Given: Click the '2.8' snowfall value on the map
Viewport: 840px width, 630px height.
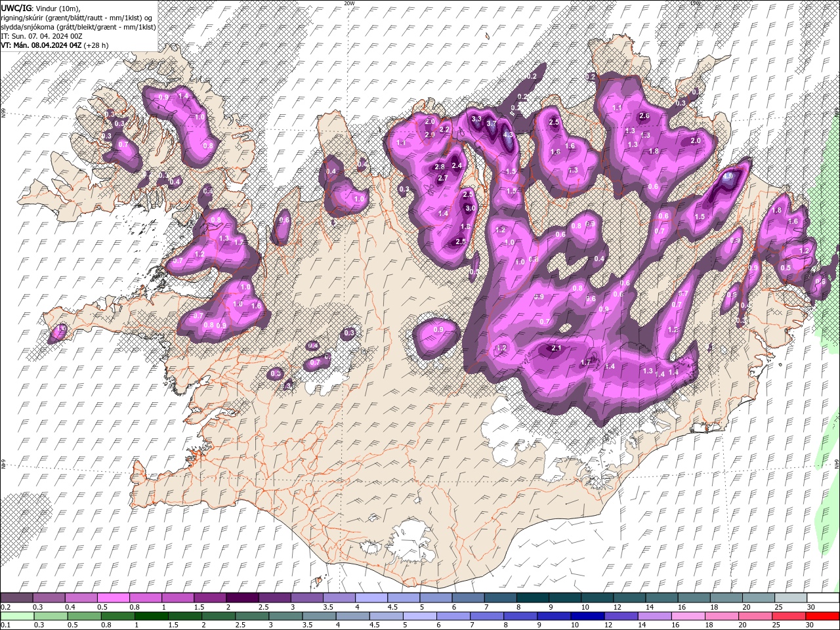Looking at the screenshot, I should pyautogui.click(x=440, y=167).
